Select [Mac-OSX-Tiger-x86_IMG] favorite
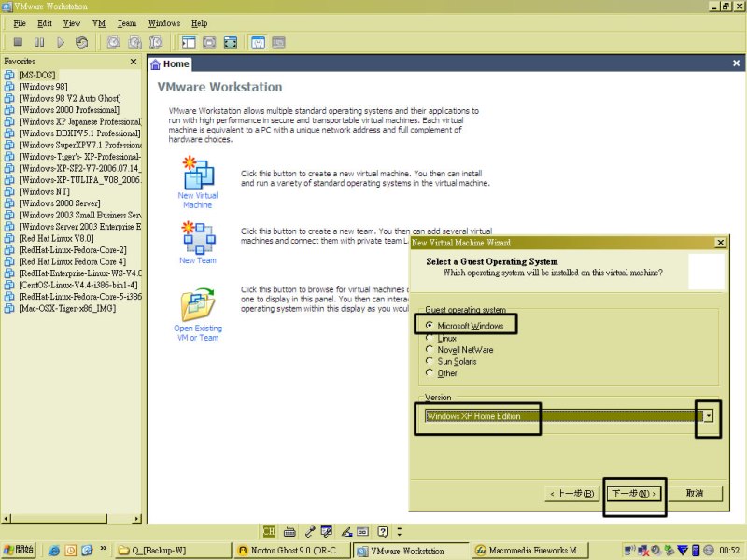Image resolution: width=747 pixels, height=560 pixels. (x=67, y=308)
